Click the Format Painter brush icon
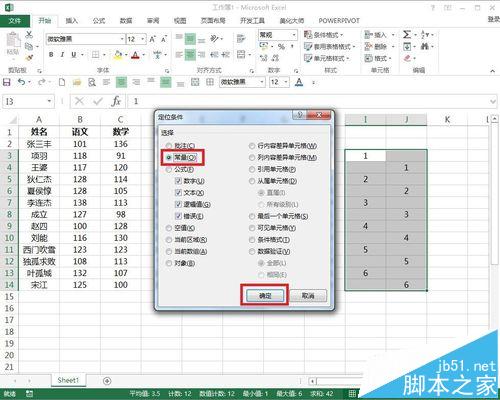 click(29, 57)
